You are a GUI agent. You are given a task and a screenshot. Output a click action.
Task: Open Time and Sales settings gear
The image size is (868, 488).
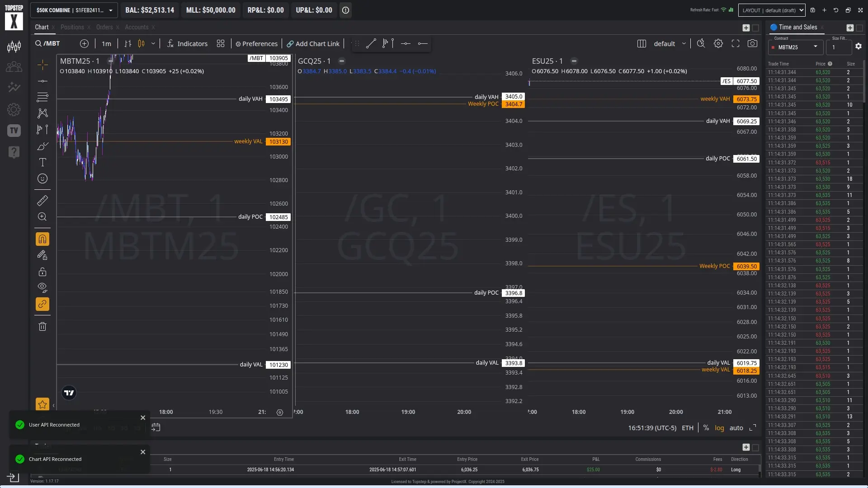tap(859, 47)
